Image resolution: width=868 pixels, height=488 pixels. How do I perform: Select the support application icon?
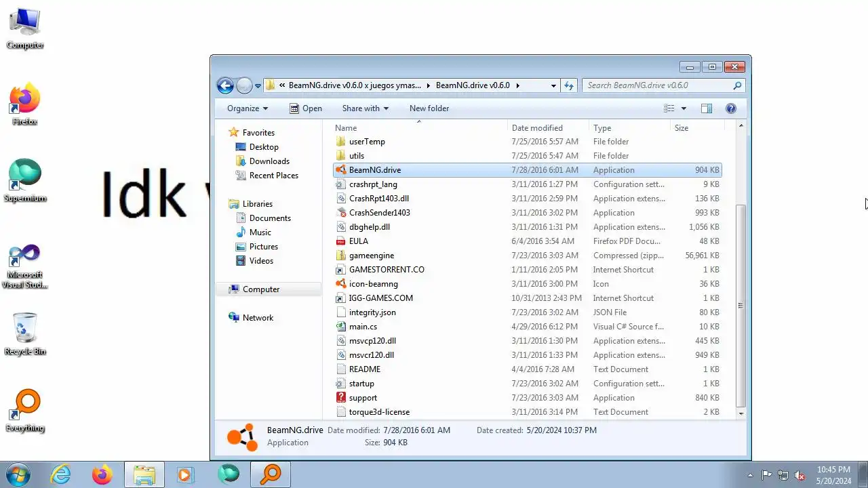[x=341, y=398]
